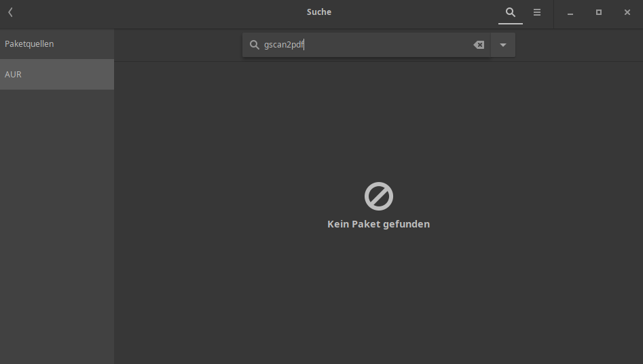Maximize the package manager window
643x364 pixels.
599,12
